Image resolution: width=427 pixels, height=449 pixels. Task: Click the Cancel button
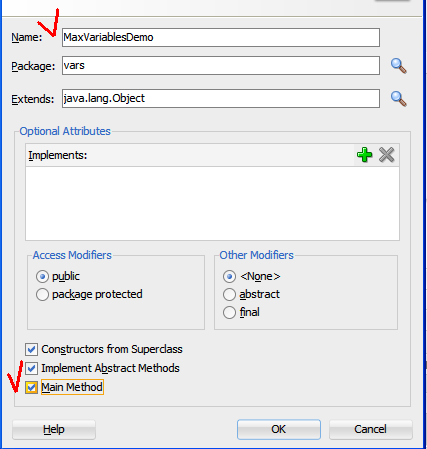[371, 429]
